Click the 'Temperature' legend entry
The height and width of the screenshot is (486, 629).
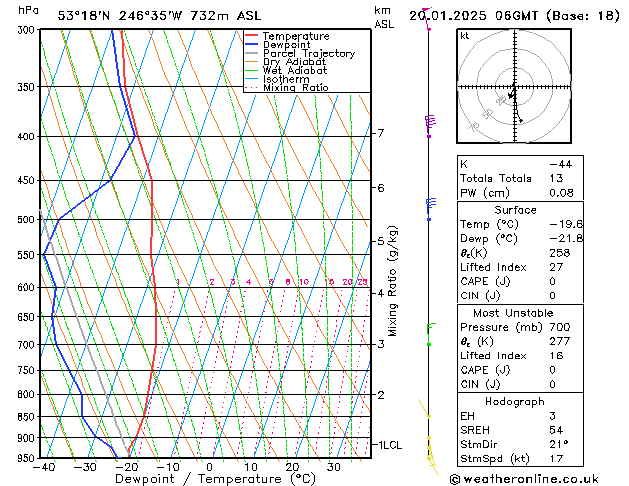point(296,36)
